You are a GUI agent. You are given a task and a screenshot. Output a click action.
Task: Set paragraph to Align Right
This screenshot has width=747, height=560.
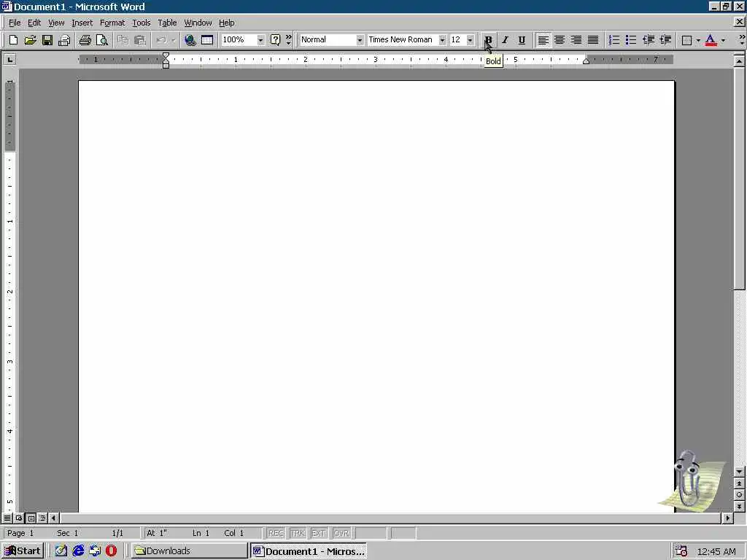576,40
